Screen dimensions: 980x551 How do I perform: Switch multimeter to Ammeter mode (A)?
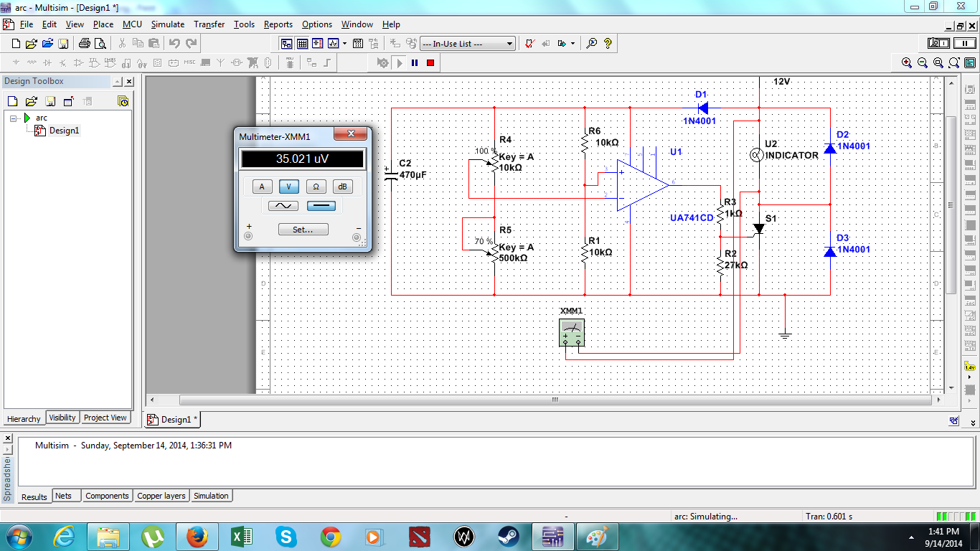click(262, 187)
